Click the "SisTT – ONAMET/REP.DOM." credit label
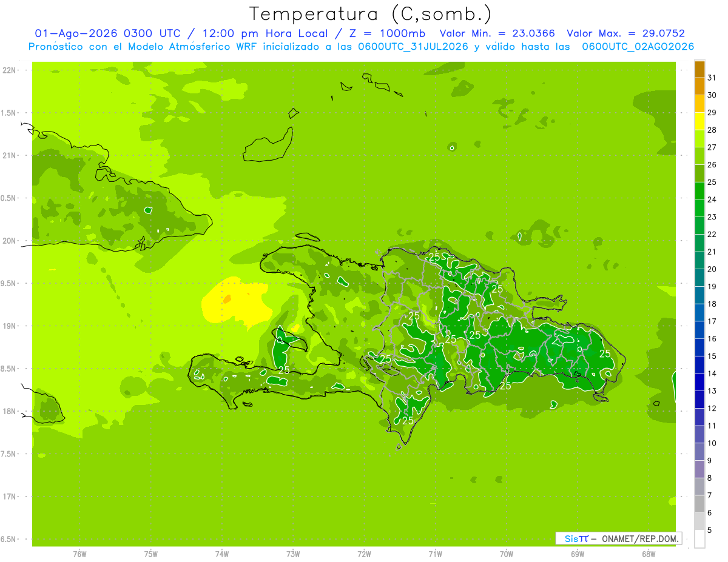This screenshot has width=728, height=562. 618,538
